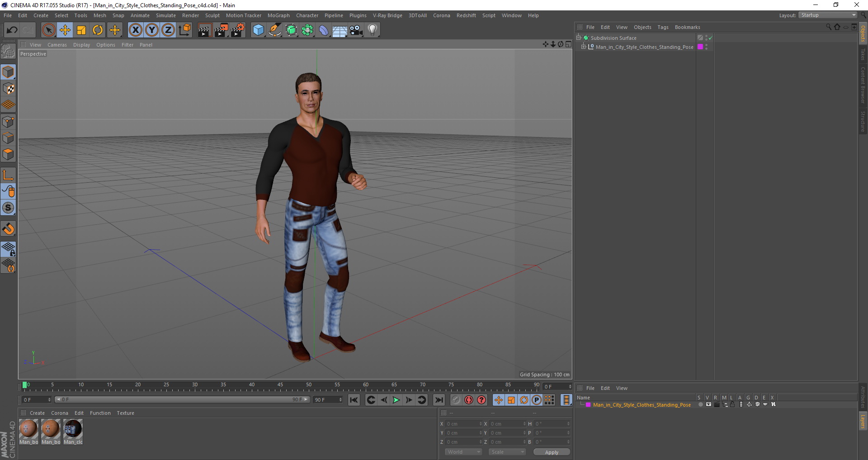Add a camera object
Viewport: 868px width, 460px height.
(x=356, y=30)
